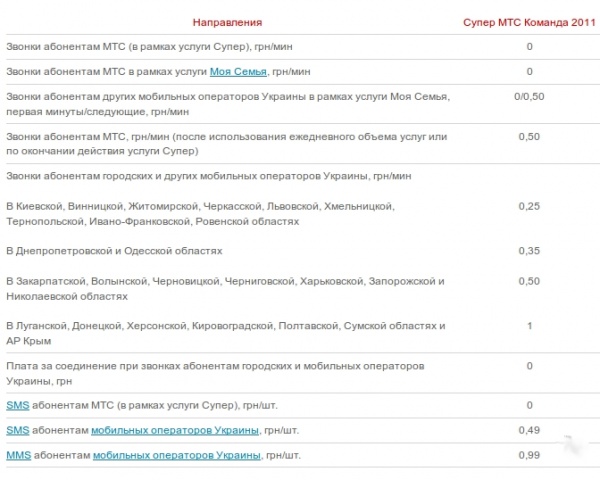
Task: Open the MMS link
Action: pyautogui.click(x=18, y=456)
